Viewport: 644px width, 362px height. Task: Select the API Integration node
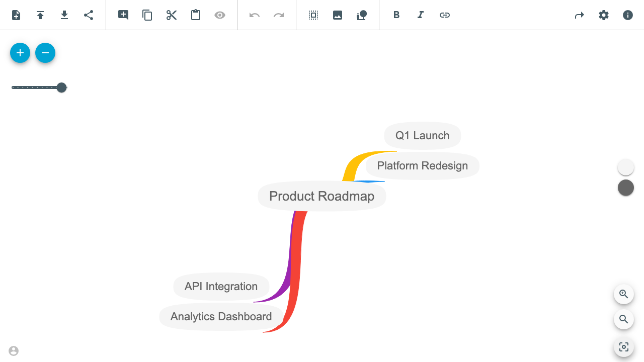point(221,287)
